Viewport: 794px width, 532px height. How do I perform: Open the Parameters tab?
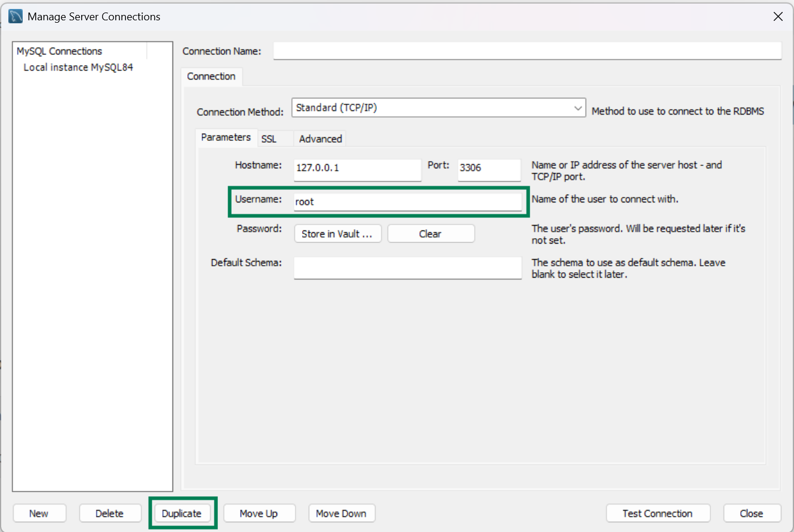coord(226,137)
